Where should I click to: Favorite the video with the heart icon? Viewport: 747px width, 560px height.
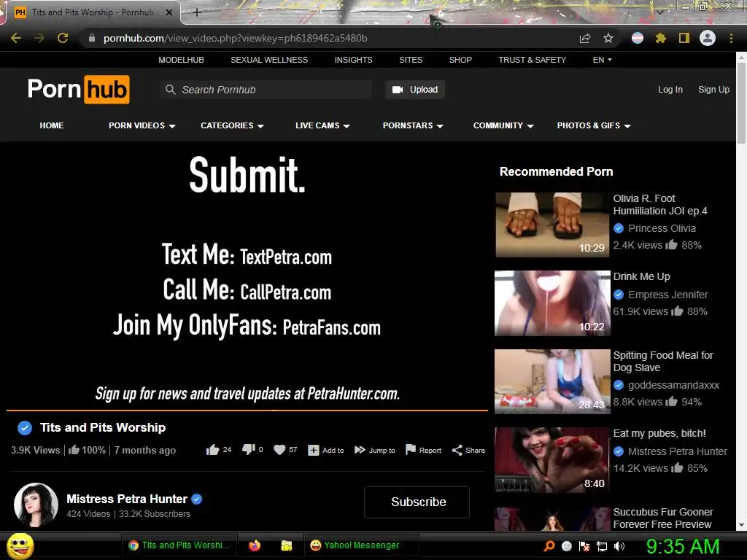279,450
